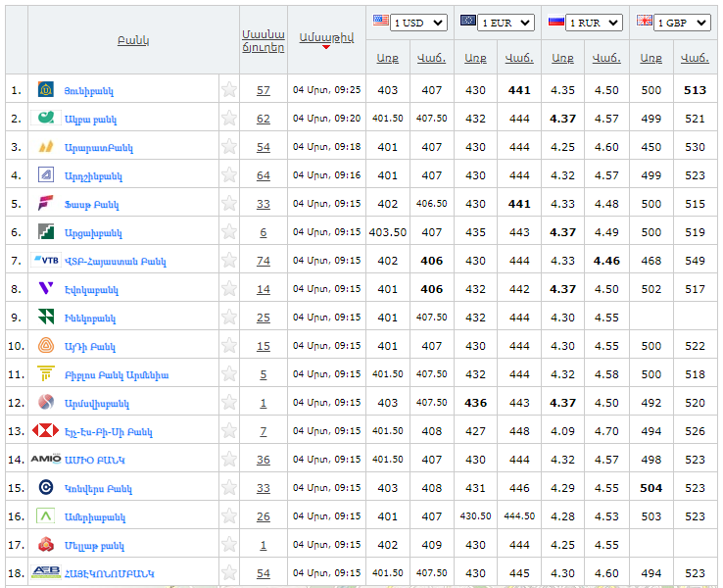Click branch count 74 for VTB-Armenia Bank
This screenshot has width=723, height=588.
[263, 261]
